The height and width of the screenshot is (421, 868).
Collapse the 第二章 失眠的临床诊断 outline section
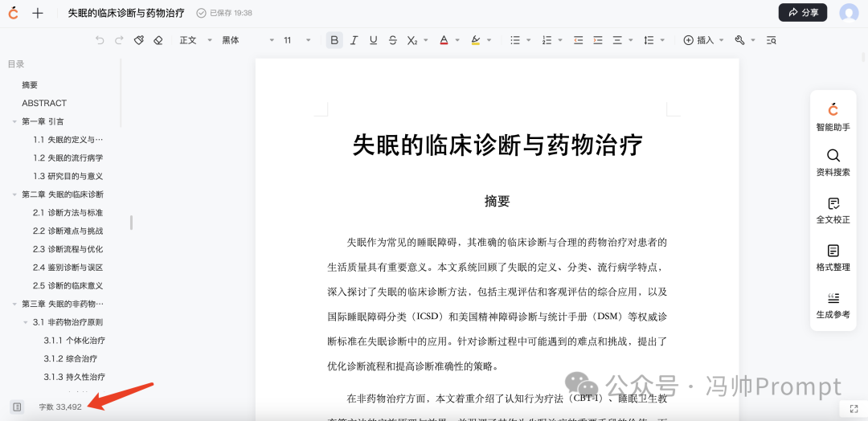pyautogui.click(x=14, y=194)
